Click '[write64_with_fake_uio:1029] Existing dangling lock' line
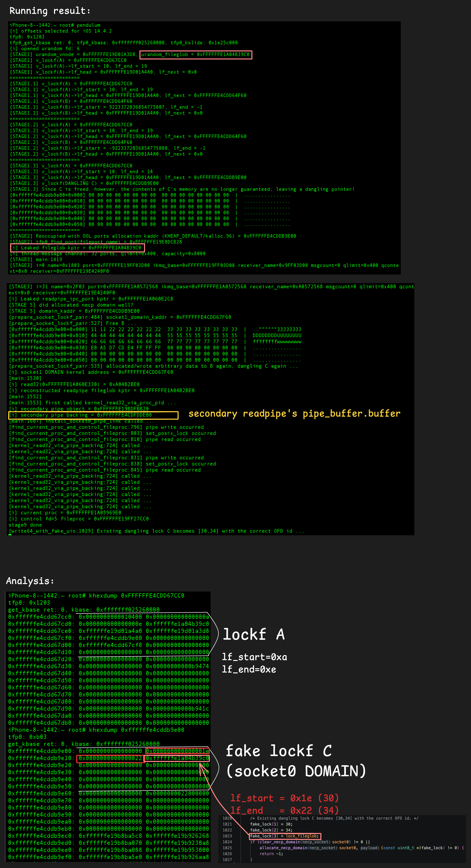 coord(157,531)
